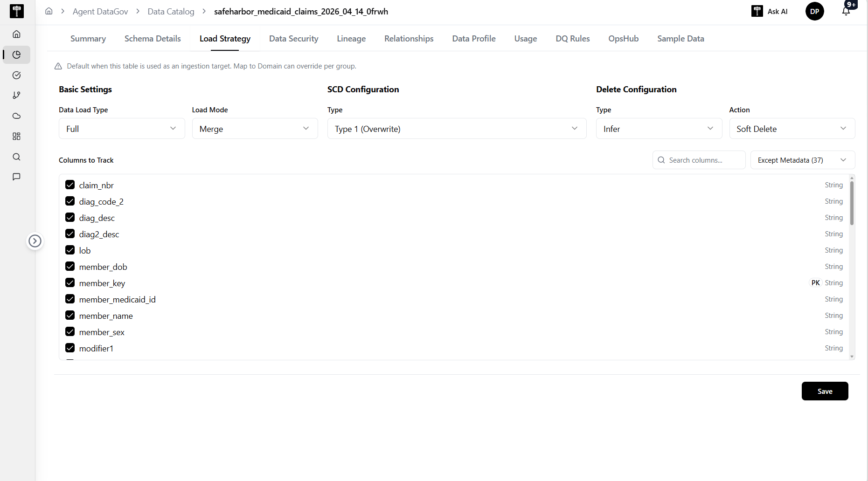Open the Except Metadata (37) filter dropdown
Image resolution: width=868 pixels, height=481 pixels.
802,160
